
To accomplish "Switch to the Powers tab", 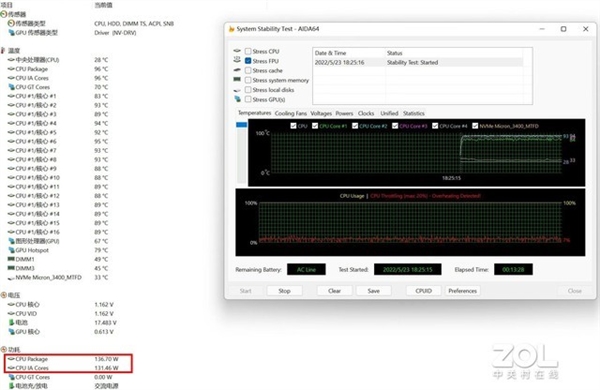I will click(344, 113).
